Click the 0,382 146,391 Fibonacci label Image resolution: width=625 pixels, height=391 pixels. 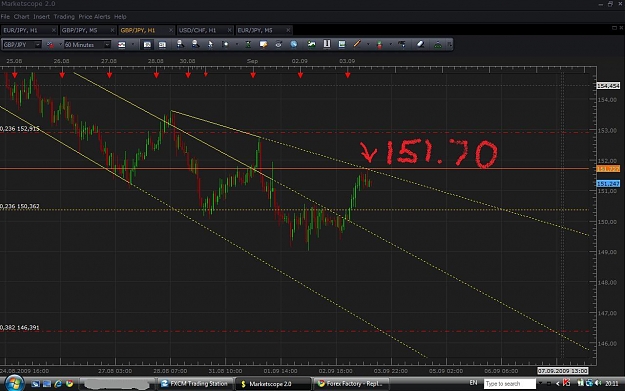click(x=20, y=328)
